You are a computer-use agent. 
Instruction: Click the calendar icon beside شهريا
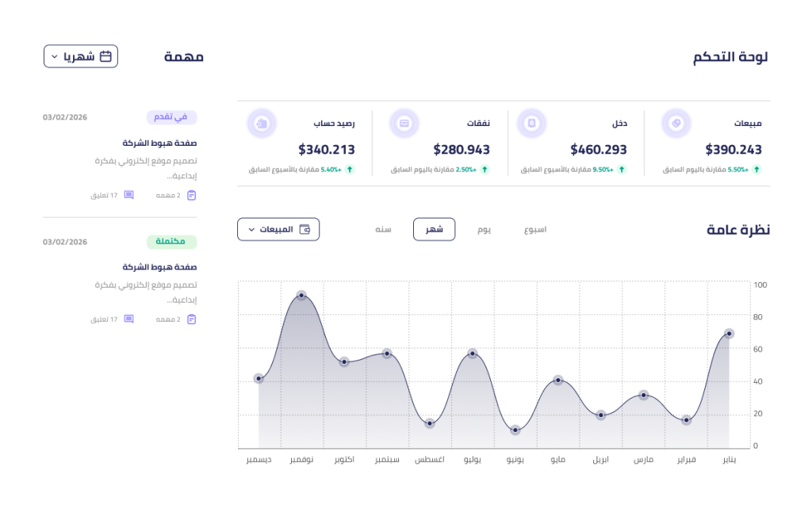pos(105,56)
